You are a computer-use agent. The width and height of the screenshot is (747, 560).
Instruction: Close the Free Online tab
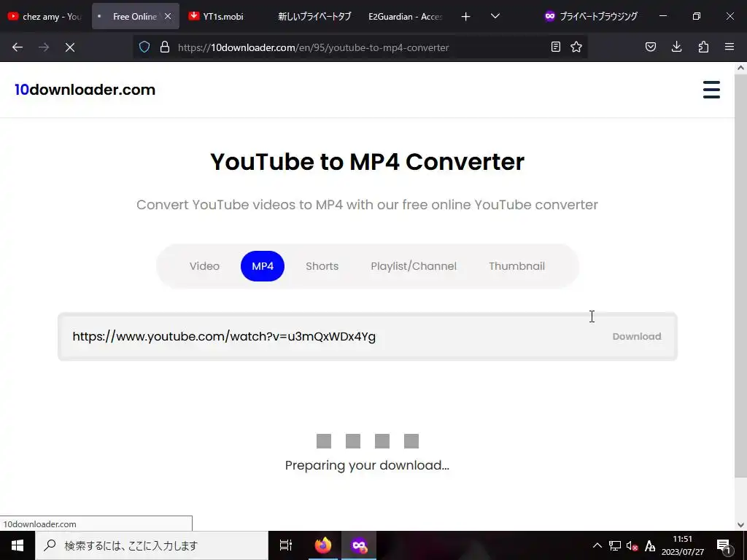point(168,16)
